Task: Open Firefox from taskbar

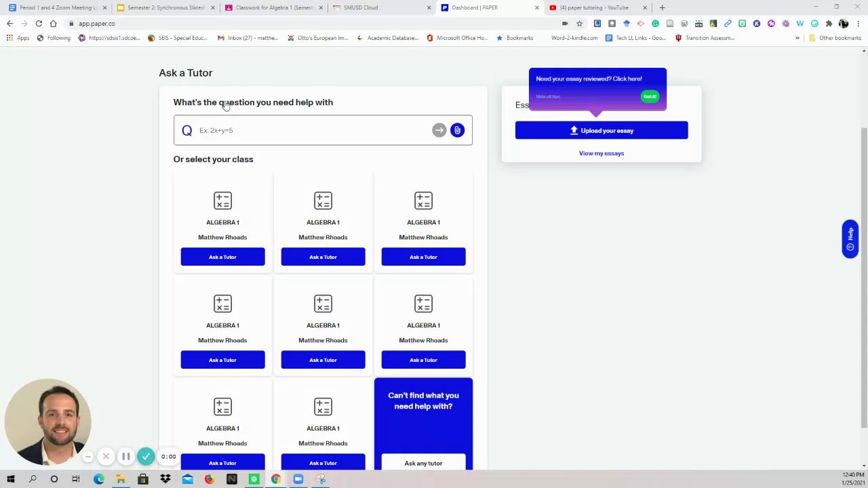Action: [210, 479]
